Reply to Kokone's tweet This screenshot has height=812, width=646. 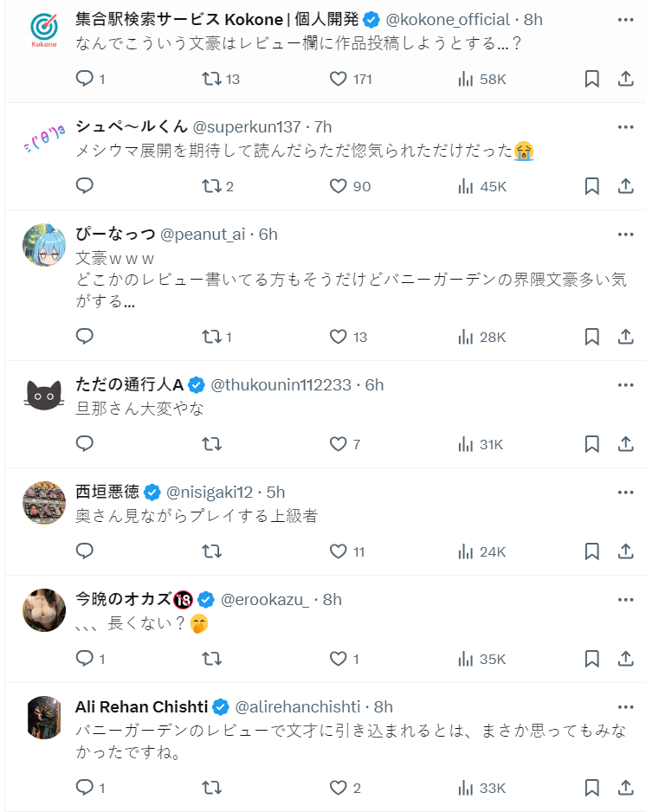[x=85, y=79]
